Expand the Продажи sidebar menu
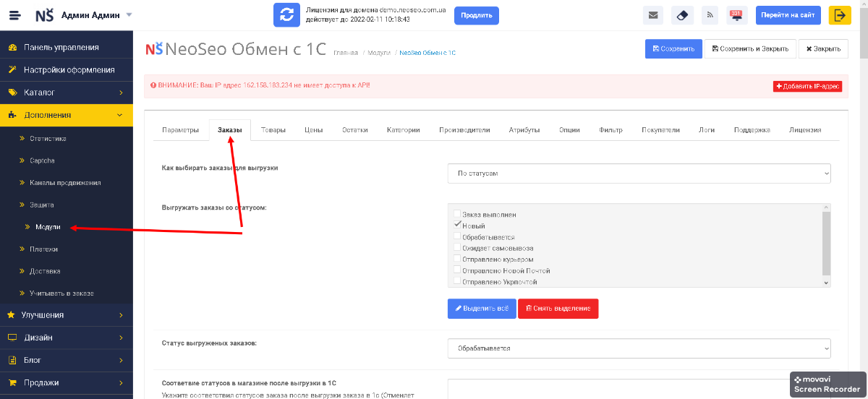The image size is (868, 399). point(67,382)
